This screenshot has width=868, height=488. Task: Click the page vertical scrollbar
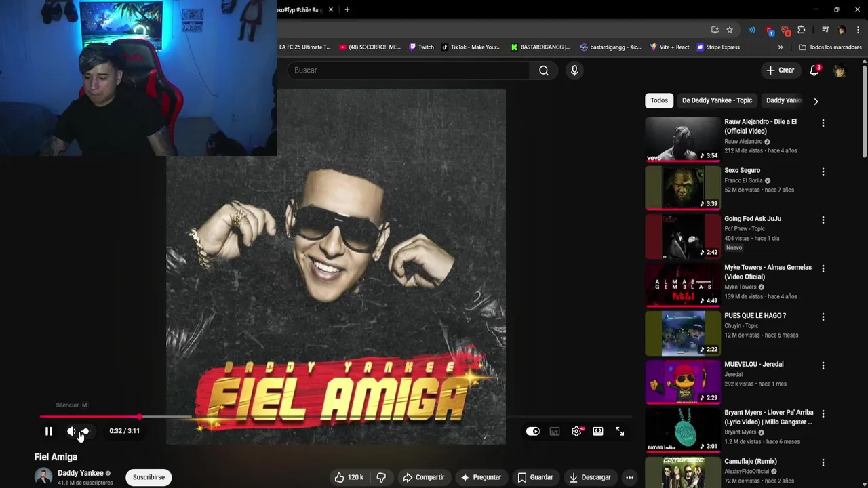[x=865, y=112]
